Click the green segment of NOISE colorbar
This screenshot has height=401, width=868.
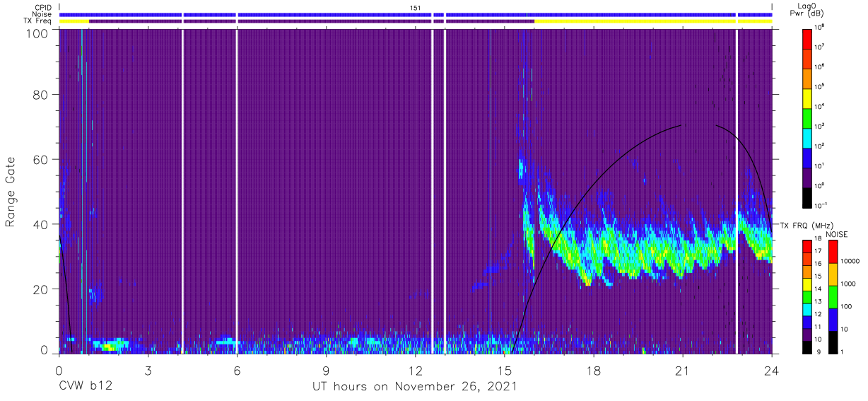coord(833,296)
